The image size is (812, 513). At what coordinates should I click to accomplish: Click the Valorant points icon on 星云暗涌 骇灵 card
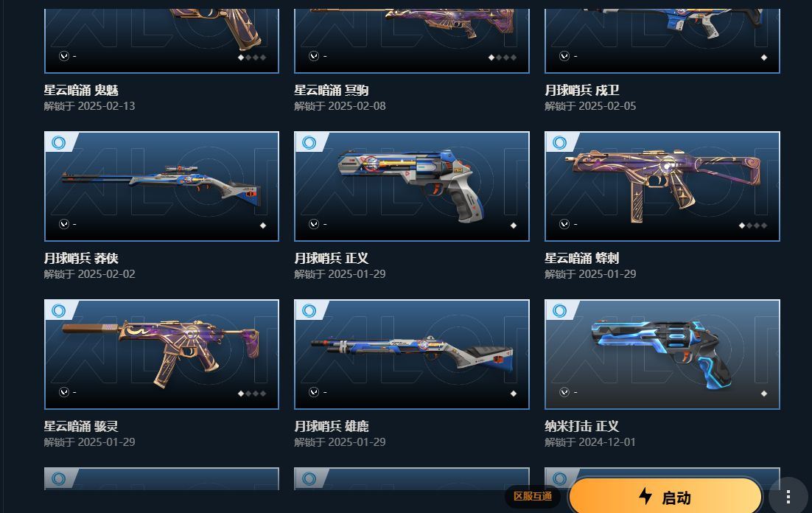pyautogui.click(x=63, y=391)
